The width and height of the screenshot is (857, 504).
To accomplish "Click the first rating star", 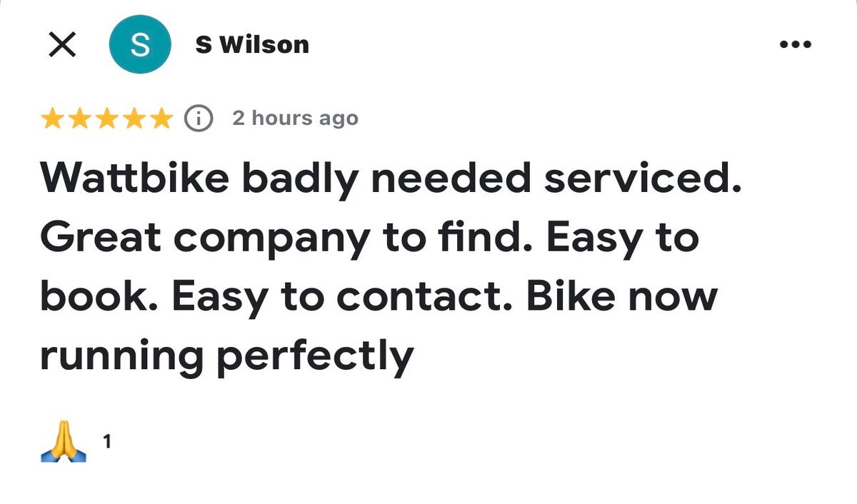I will click(52, 119).
